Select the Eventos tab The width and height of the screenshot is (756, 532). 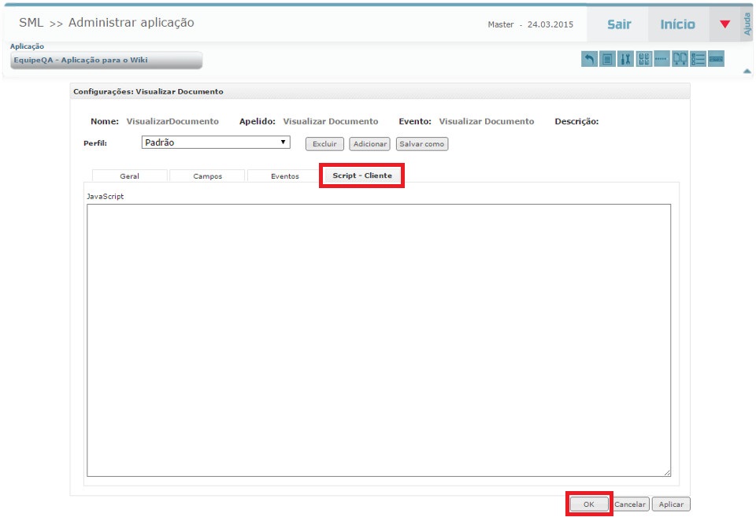coord(284,176)
